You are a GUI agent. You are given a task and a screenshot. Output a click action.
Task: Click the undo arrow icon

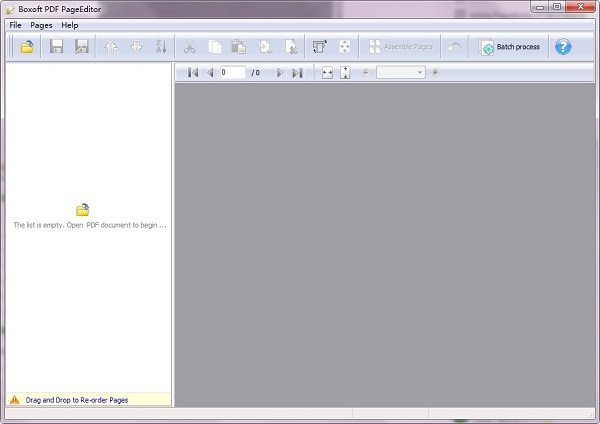456,47
